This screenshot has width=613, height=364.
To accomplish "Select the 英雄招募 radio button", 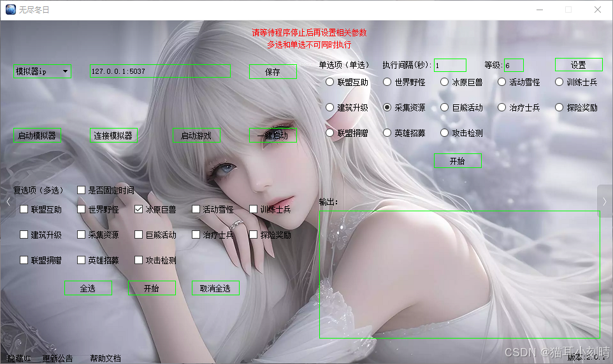I will (x=387, y=133).
